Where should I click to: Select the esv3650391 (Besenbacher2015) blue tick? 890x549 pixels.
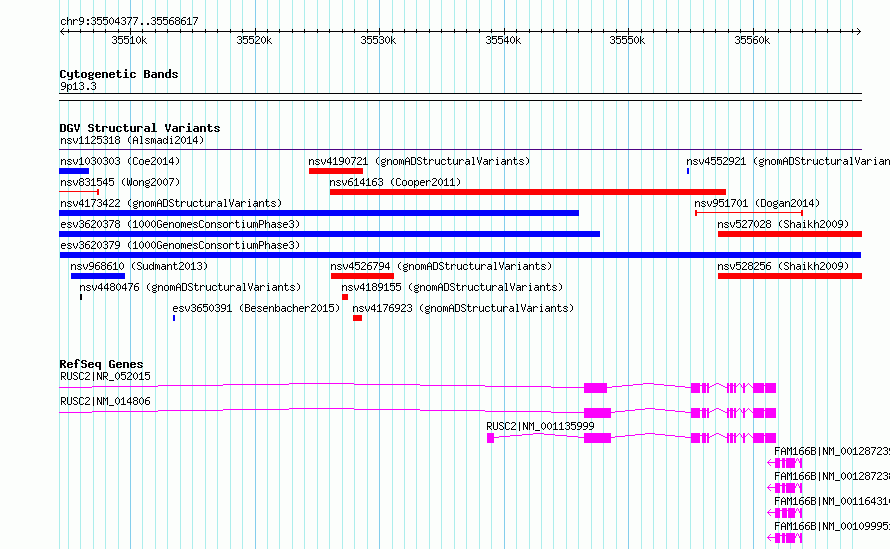tap(174, 318)
